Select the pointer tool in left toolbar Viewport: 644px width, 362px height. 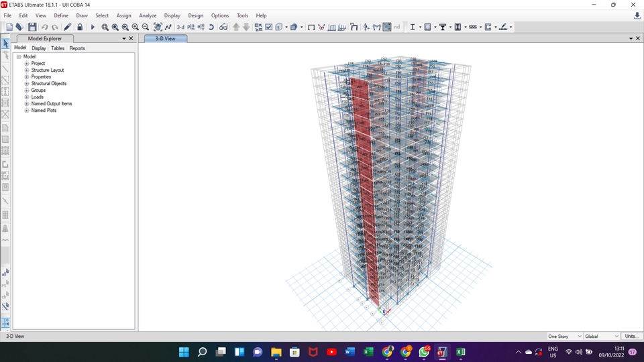(5, 44)
